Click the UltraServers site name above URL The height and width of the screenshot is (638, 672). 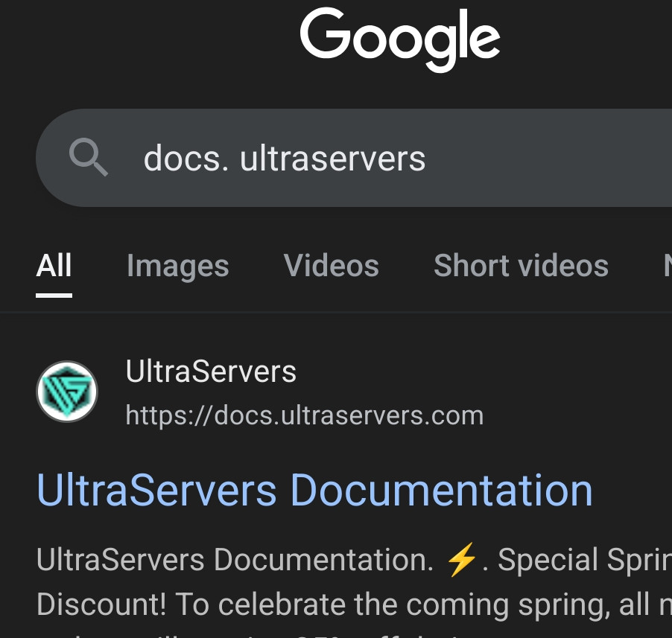[211, 371]
